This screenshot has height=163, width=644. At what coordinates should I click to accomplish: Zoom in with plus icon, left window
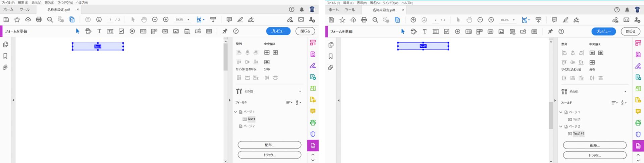pos(166,20)
